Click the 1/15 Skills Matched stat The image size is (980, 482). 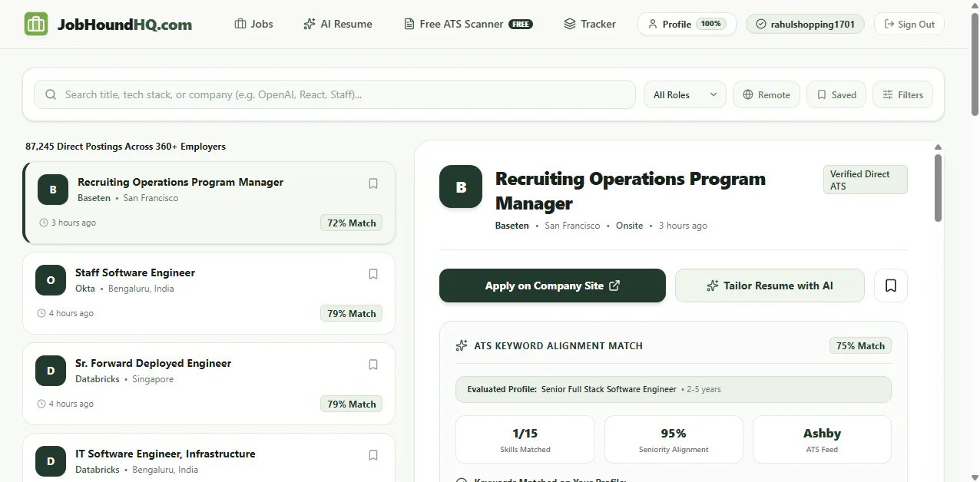(x=525, y=440)
